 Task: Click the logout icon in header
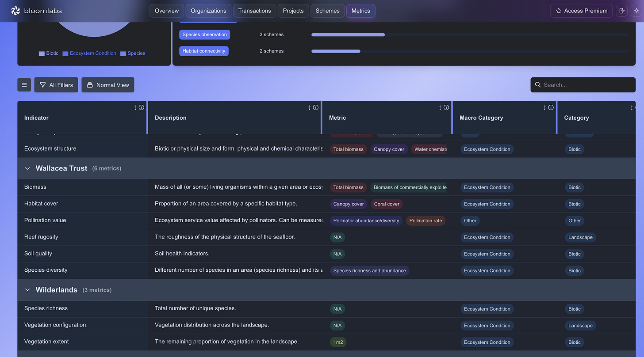622,11
